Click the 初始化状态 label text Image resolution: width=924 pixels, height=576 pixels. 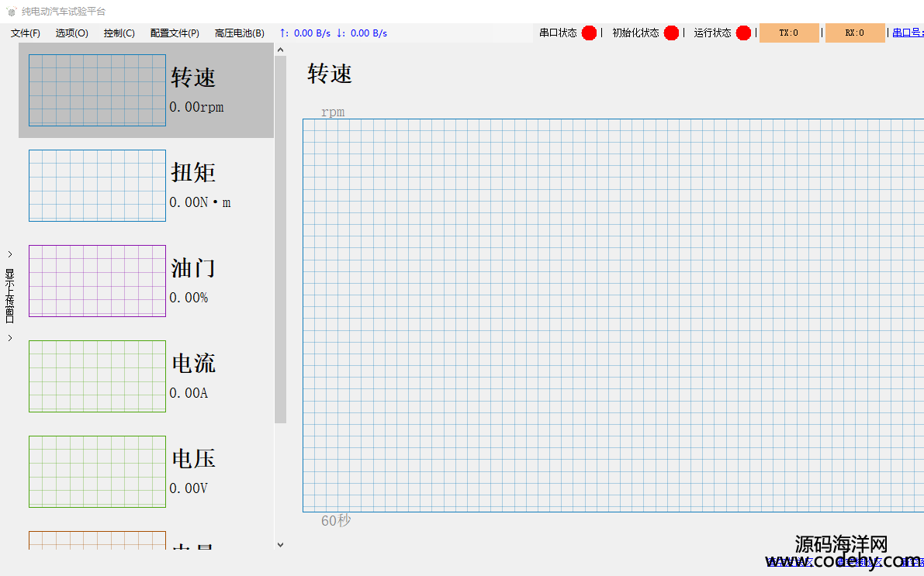click(636, 33)
